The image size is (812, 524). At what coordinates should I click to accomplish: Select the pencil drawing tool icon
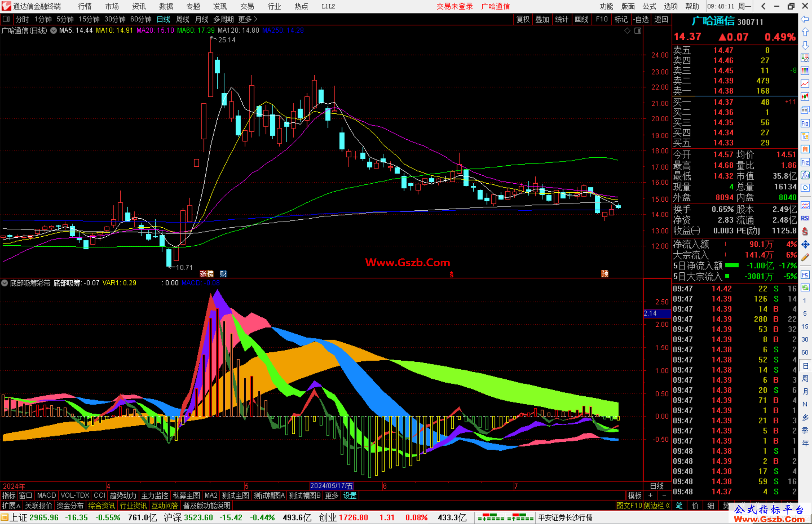805,257
